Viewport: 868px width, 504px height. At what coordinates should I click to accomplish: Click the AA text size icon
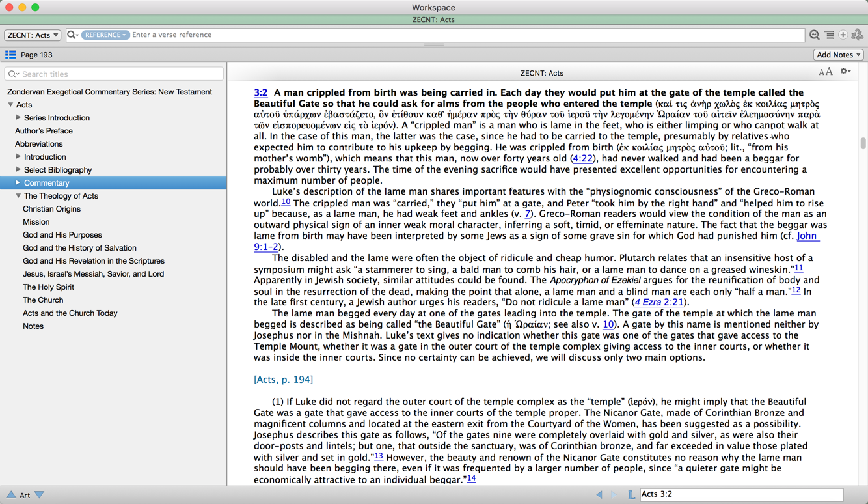(x=825, y=72)
